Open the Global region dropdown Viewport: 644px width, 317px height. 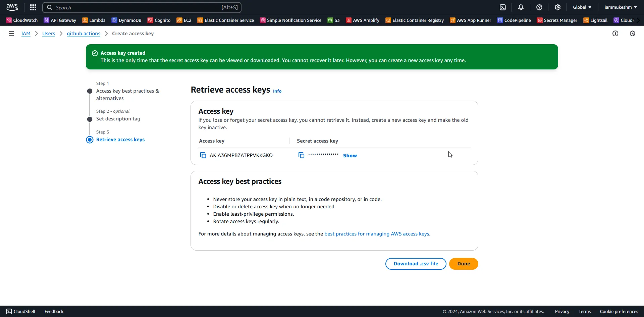click(582, 7)
